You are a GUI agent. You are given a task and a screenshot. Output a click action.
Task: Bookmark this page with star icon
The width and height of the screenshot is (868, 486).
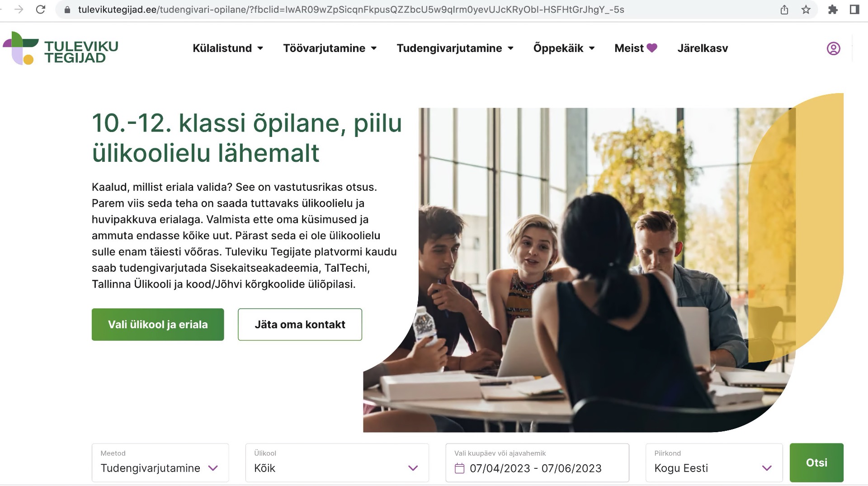(x=806, y=9)
